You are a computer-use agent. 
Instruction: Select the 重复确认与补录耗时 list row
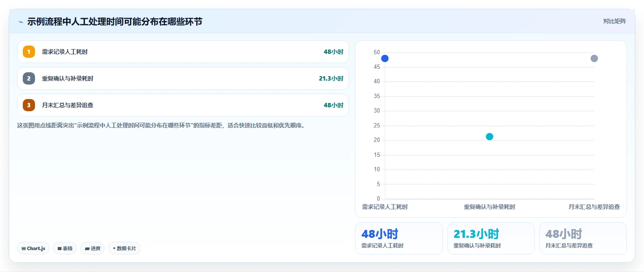[183, 78]
